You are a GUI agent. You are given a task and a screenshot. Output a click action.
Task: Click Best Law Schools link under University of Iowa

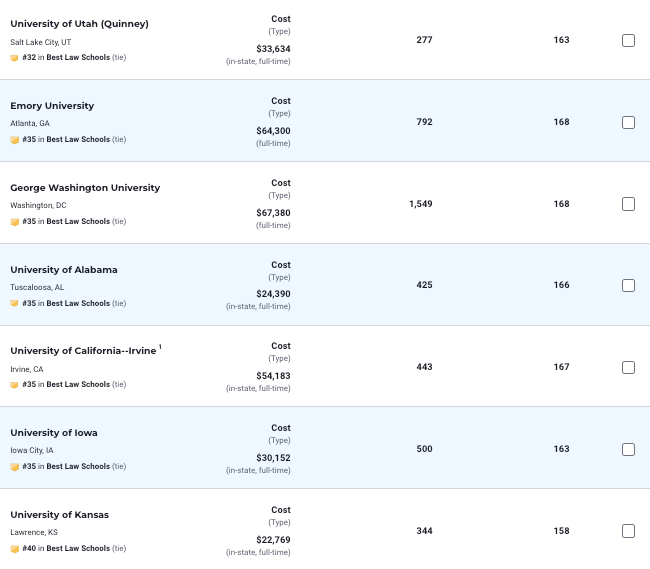pos(78,467)
